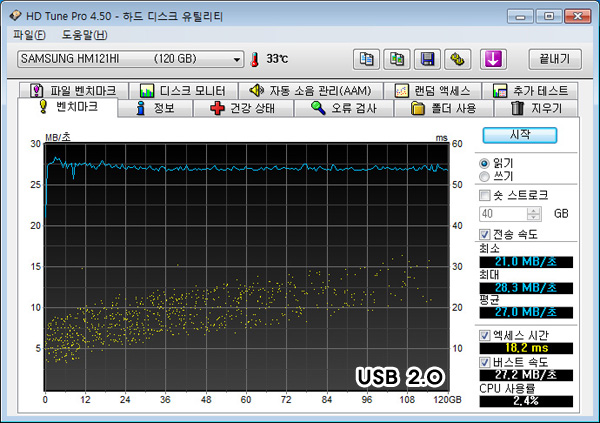Switch to the 지우기 tab
This screenshot has height=423, width=600.
[x=536, y=108]
